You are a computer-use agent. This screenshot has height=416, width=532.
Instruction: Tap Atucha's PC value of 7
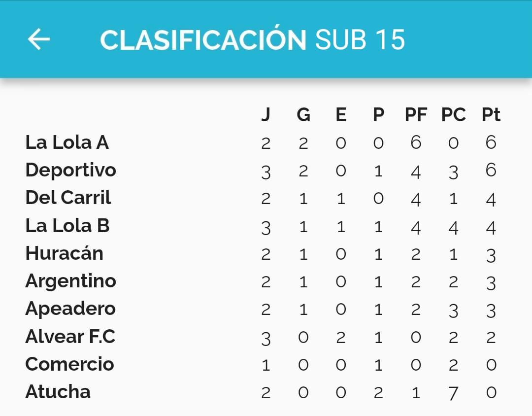click(454, 393)
